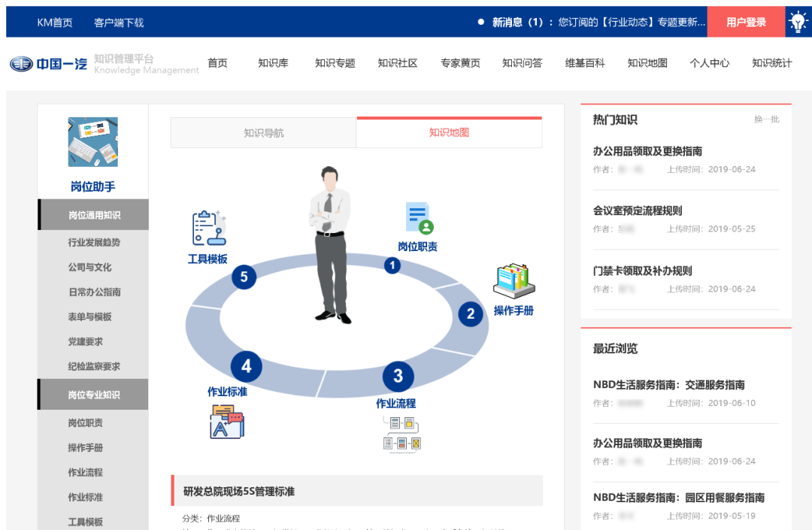Open the 操作手册 binders icon
The image size is (812, 530).
(514, 280)
